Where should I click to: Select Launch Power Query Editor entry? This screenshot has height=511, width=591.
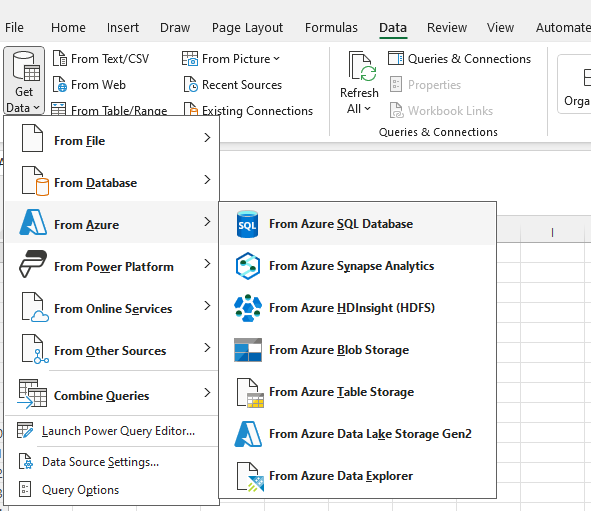click(112, 431)
